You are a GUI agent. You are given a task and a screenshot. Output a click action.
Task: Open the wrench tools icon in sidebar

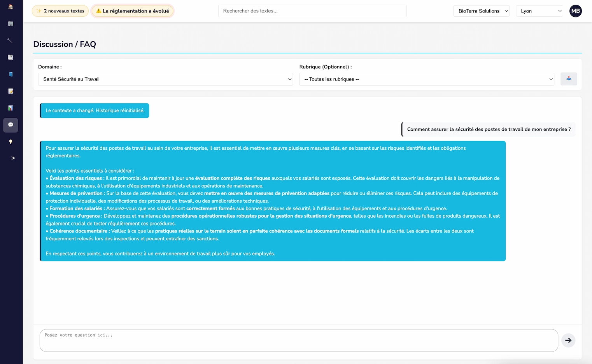pos(11,40)
